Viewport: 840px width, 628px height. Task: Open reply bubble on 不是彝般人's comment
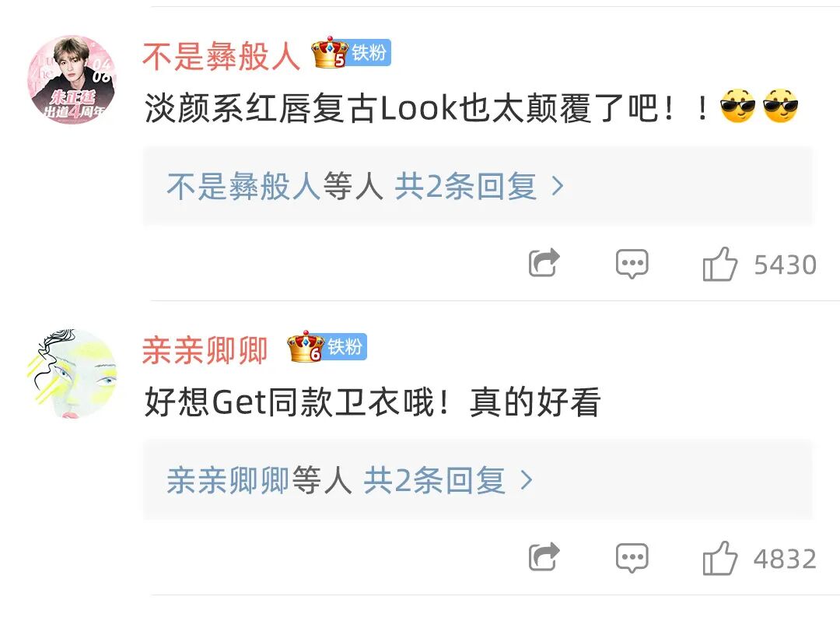coord(632,264)
